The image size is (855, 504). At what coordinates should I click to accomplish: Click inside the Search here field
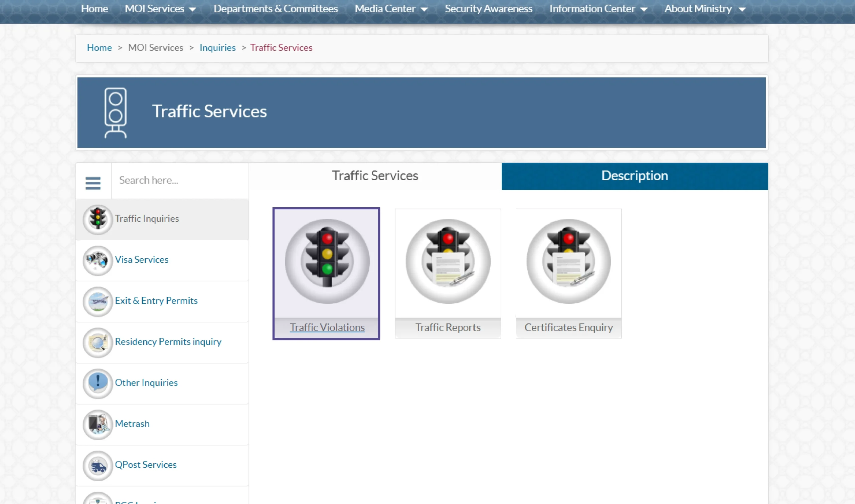tap(180, 180)
